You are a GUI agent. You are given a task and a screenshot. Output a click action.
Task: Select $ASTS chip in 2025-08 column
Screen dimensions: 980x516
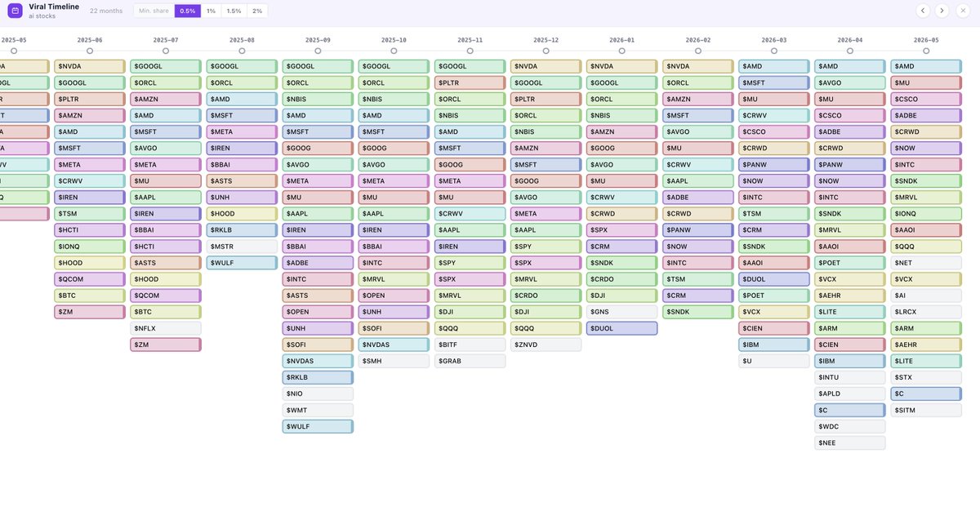242,180
